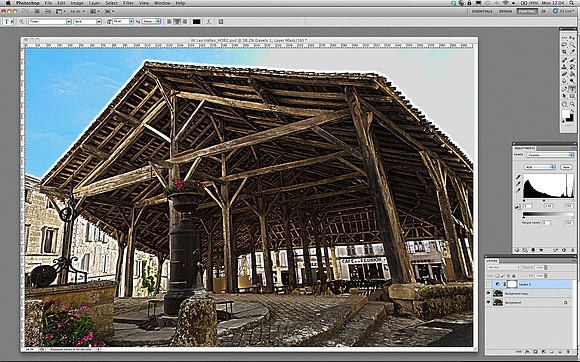Open the Layer menu
Image resolution: width=580 pixels, height=362 pixels.
pyautogui.click(x=94, y=3)
